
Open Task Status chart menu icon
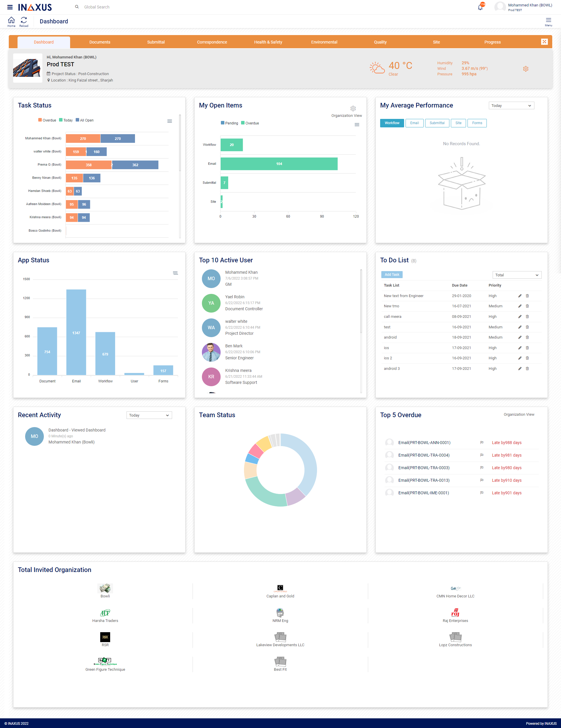170,121
